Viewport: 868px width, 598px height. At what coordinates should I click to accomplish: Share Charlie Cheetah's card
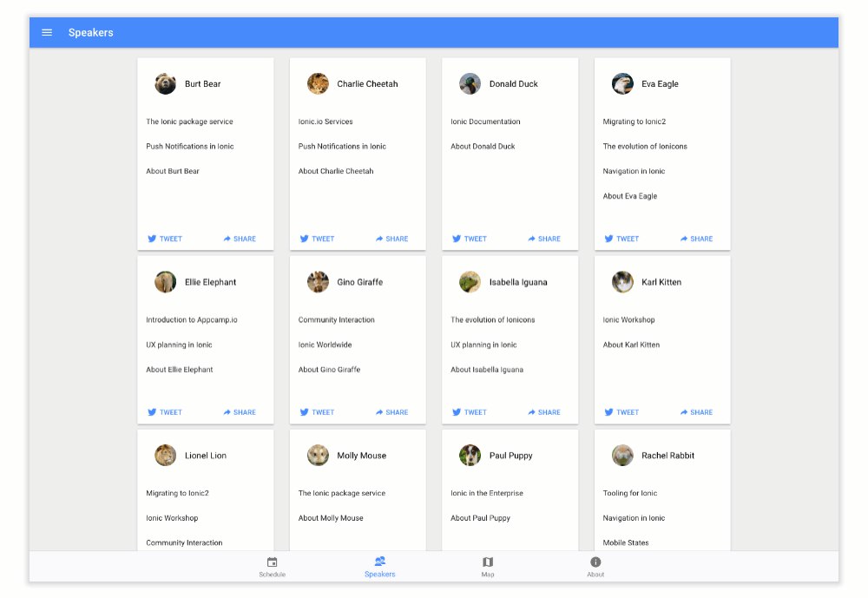point(392,239)
